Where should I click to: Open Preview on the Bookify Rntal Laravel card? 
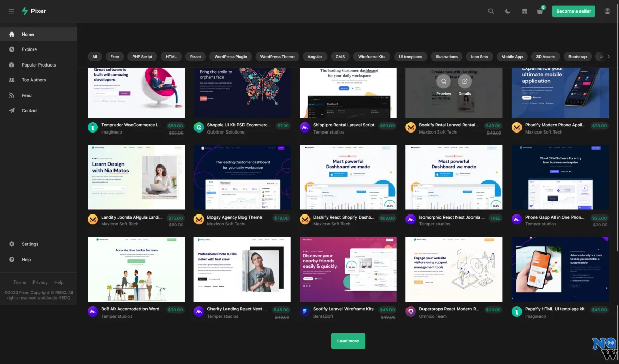pos(443,81)
